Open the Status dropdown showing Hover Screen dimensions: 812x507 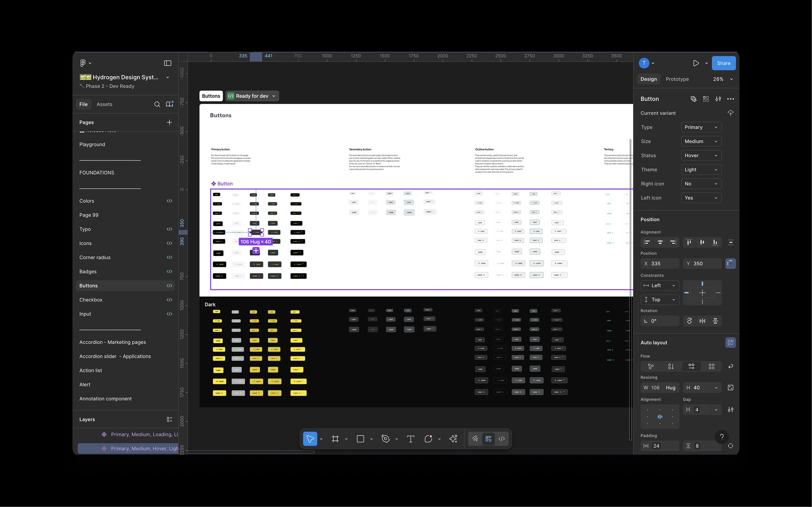pyautogui.click(x=701, y=156)
